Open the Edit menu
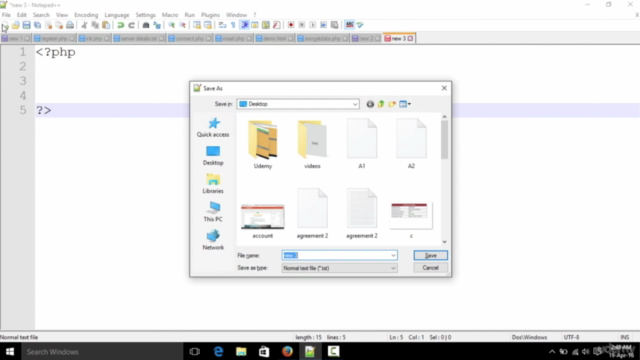 (22, 15)
